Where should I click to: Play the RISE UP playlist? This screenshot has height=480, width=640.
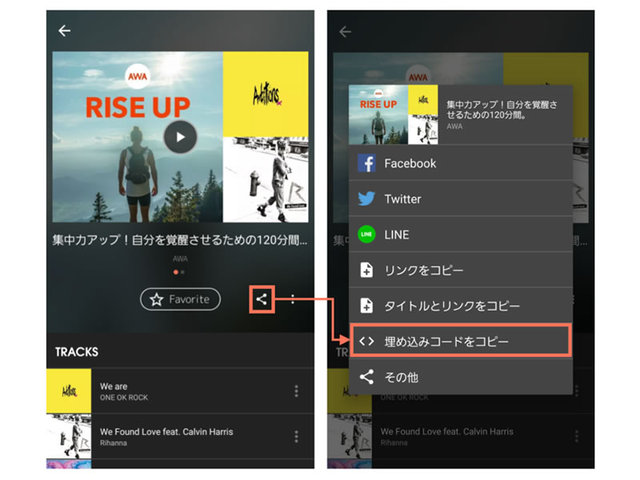pyautogui.click(x=180, y=137)
